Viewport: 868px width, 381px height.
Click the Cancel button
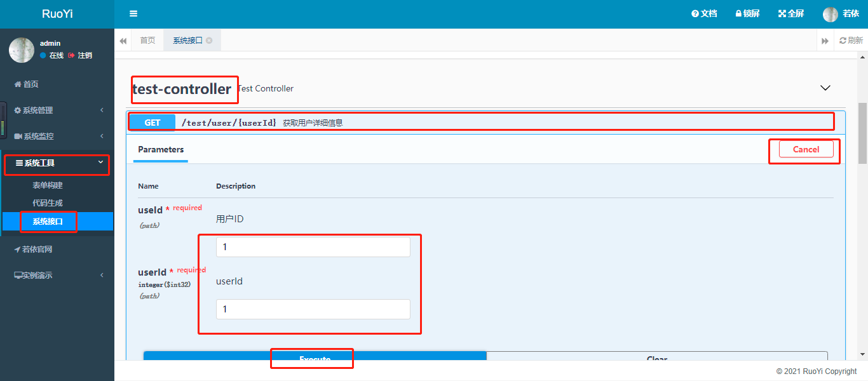pos(806,149)
